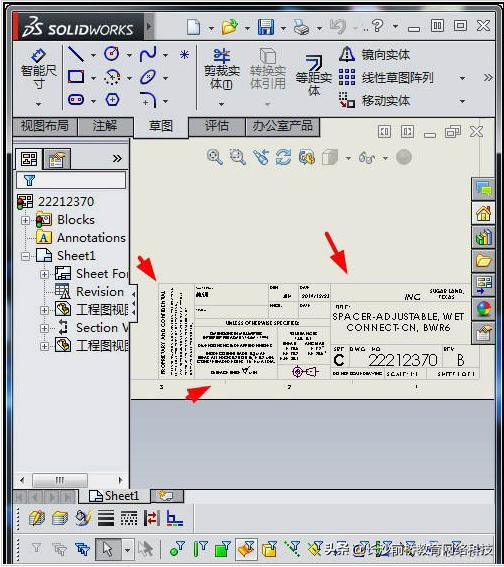Open the PropertyManager tab icon
The width and height of the screenshot is (504, 567).
tap(57, 159)
